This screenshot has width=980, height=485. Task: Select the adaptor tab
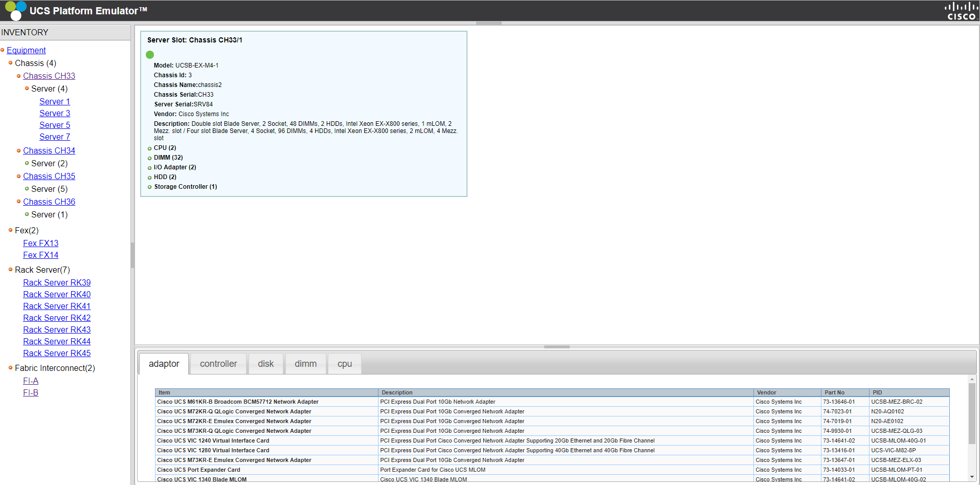[x=164, y=364]
